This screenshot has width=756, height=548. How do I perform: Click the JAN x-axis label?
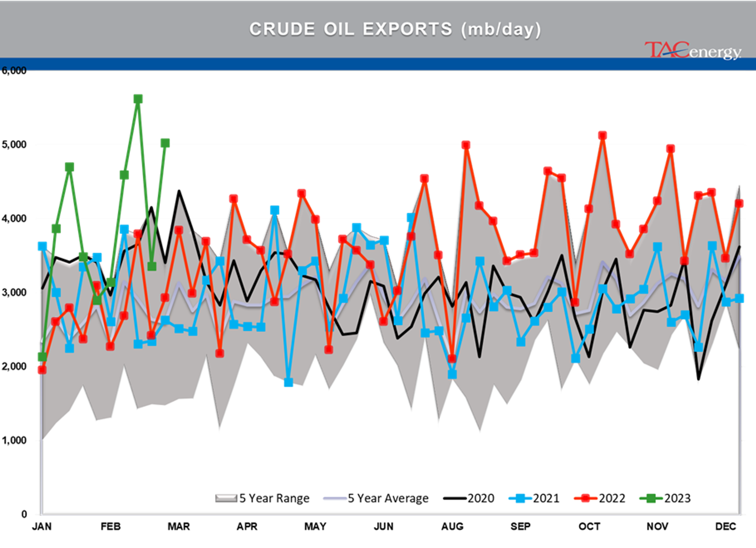[42, 526]
